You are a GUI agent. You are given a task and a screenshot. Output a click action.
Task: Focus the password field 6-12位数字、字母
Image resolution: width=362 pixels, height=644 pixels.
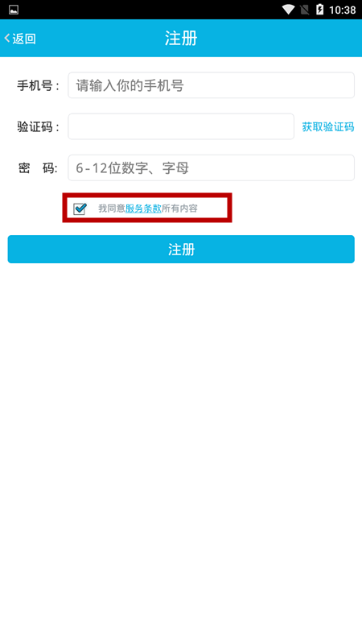(211, 167)
